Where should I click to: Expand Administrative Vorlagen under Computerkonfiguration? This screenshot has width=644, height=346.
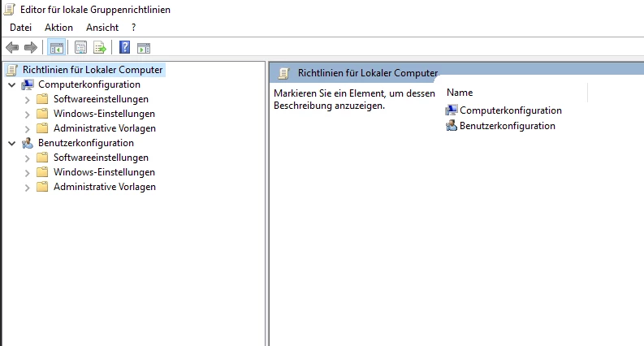pos(28,128)
